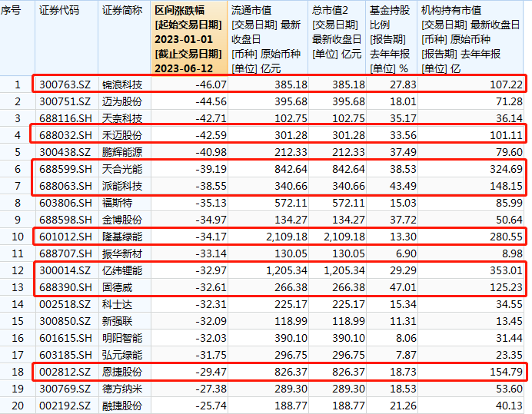This screenshot has width=532, height=414.
Task: Select stock code 002518.SZ
Action: (65, 304)
